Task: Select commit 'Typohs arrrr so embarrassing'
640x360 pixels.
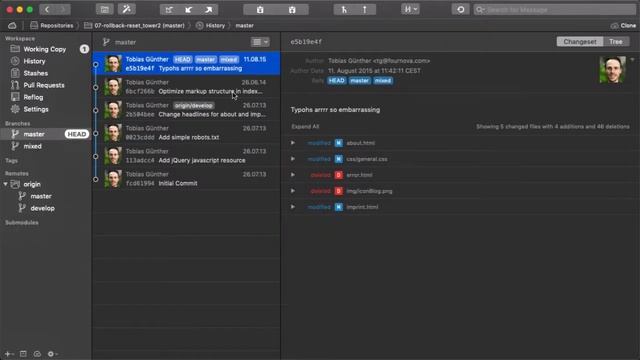Action: [x=187, y=64]
